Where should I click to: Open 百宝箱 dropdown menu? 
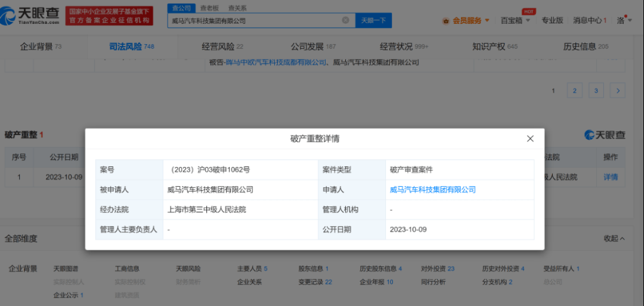tap(515, 20)
